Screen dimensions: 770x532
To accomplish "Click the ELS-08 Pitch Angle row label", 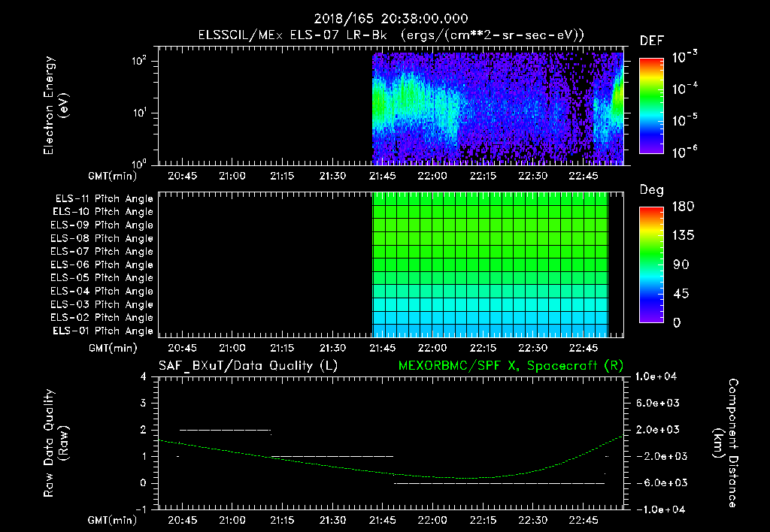I will click(x=102, y=238).
